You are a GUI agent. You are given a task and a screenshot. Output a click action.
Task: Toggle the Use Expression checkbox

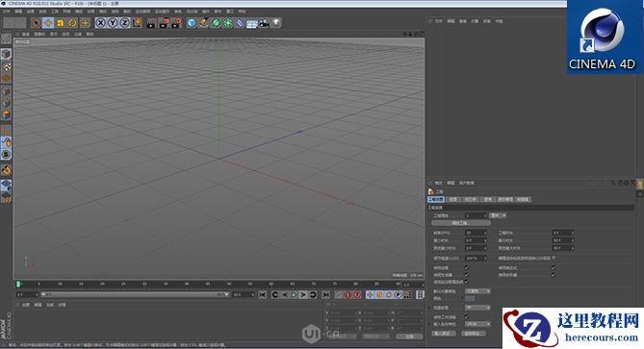click(554, 268)
